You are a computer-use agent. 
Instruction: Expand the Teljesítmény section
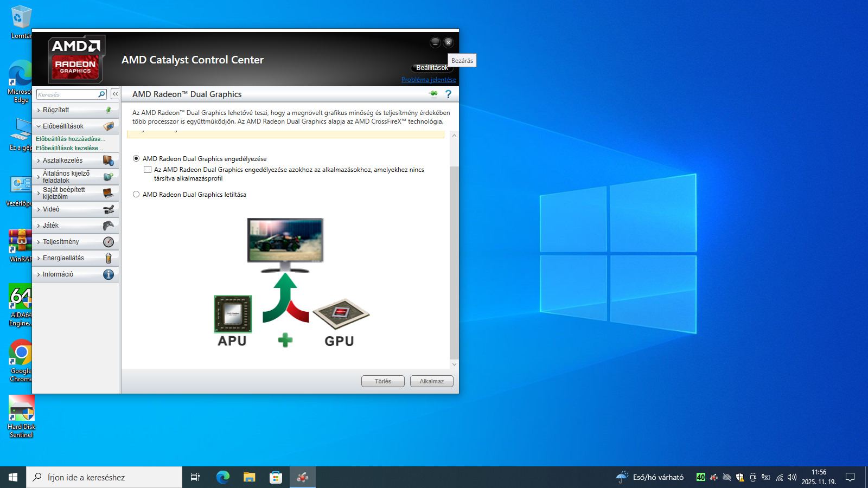tap(75, 242)
